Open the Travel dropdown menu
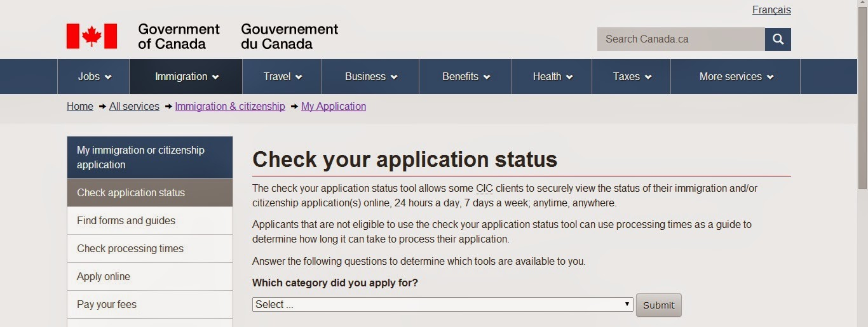 [x=282, y=77]
